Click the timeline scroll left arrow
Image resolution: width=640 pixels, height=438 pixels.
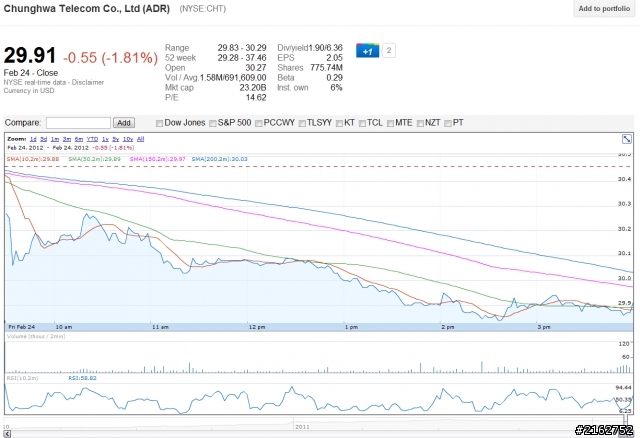coord(7,434)
